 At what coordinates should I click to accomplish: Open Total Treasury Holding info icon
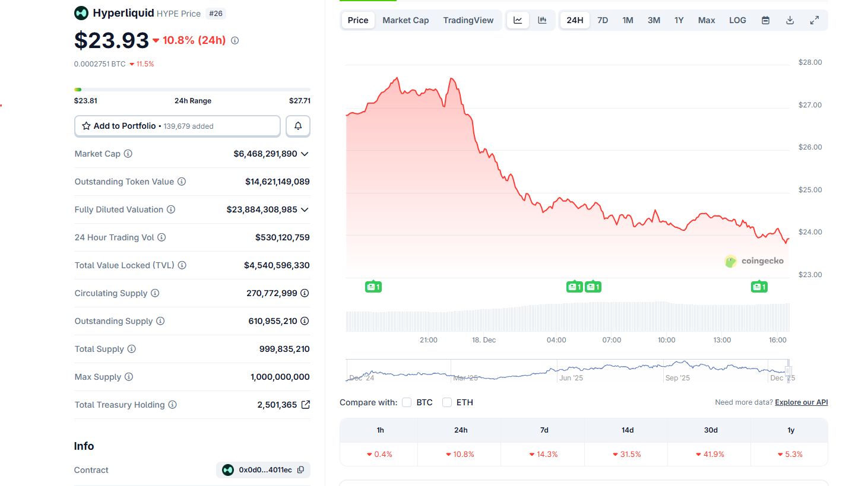[x=172, y=405]
